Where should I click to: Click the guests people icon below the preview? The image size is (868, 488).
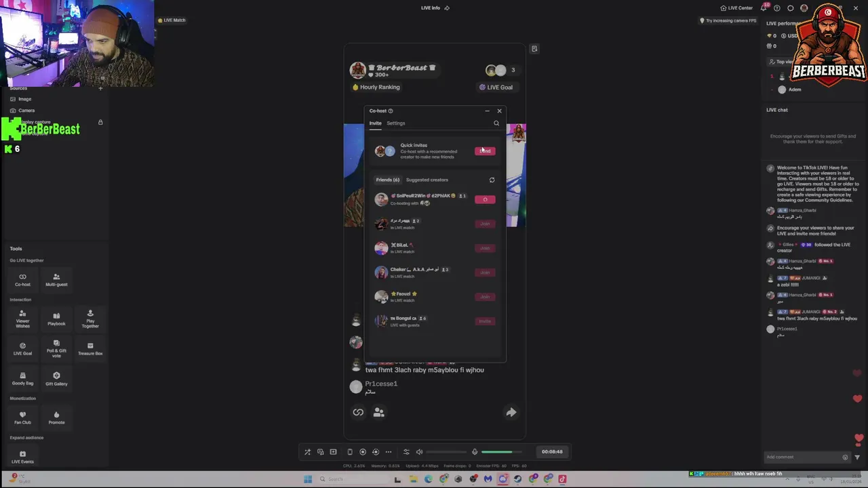pyautogui.click(x=379, y=412)
